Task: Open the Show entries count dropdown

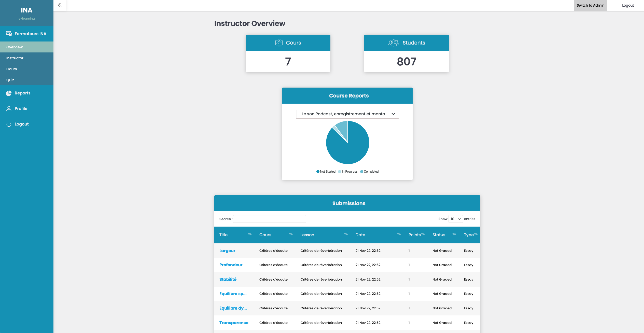Action: click(455, 219)
